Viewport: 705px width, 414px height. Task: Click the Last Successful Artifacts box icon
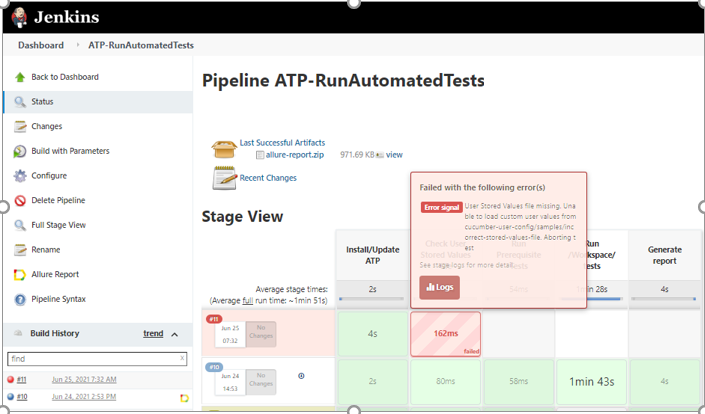[x=224, y=149]
